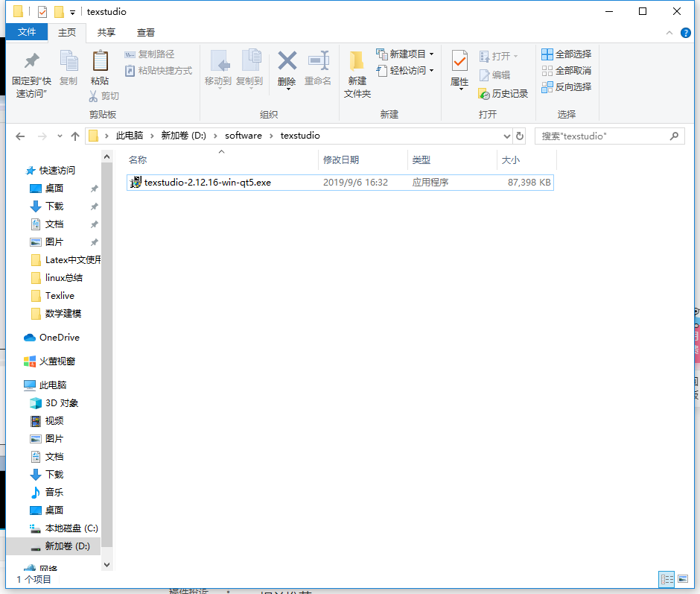Click the 剪切 (Cut) scissors icon
This screenshot has width=700, height=594.
point(104,95)
